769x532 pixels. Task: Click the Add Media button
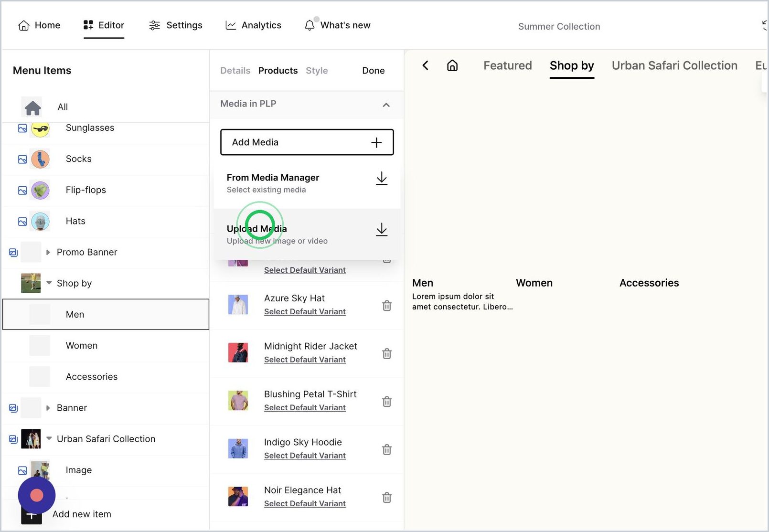coord(307,142)
